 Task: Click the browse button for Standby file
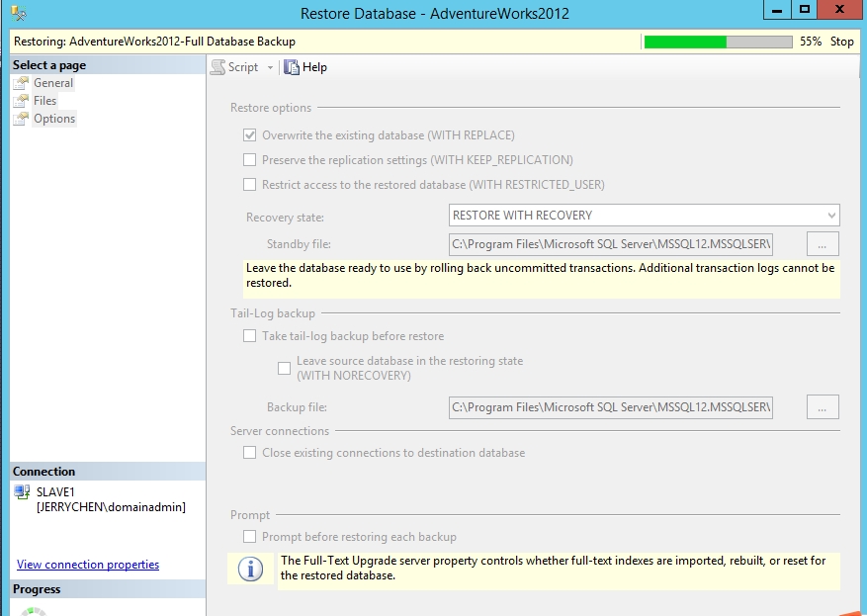click(x=823, y=244)
